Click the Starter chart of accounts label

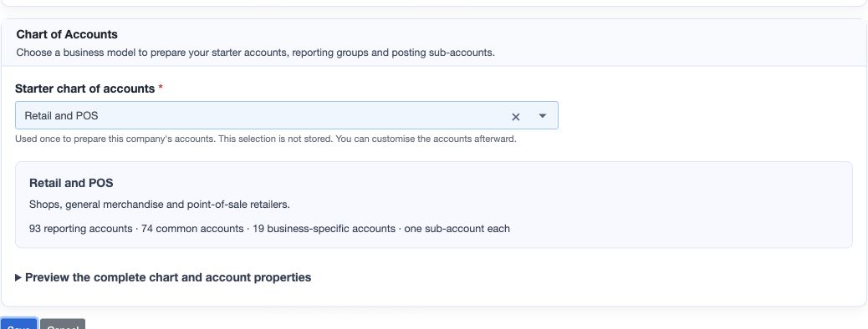(x=84, y=89)
